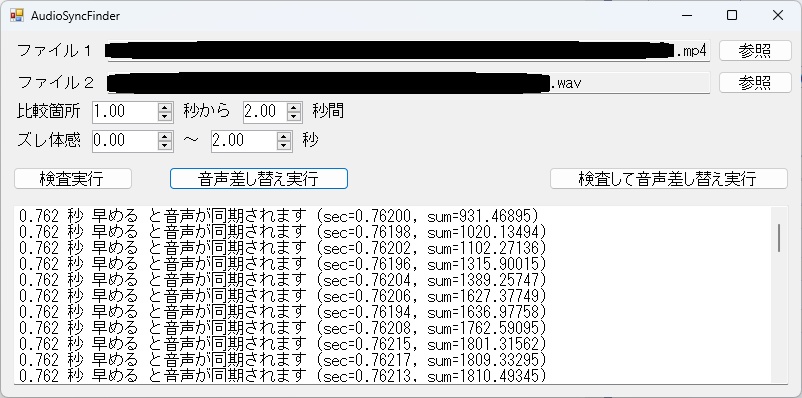Click result line with sum=1636.97758
The height and width of the screenshot is (398, 802).
(x=283, y=312)
